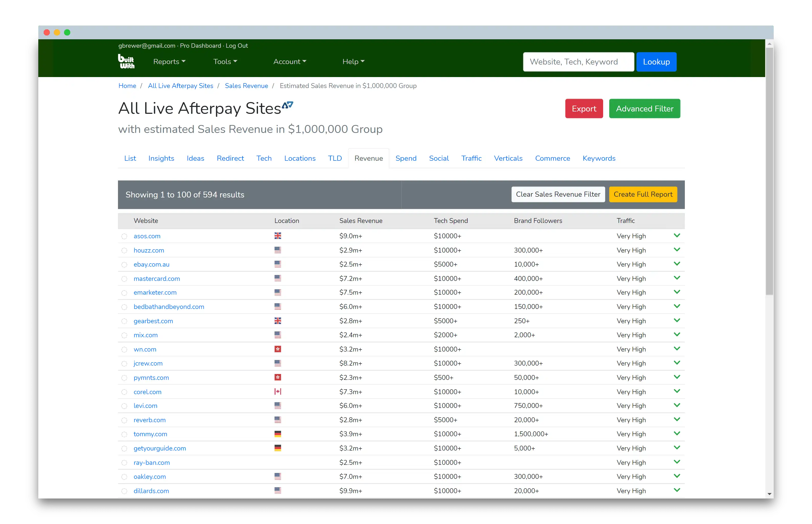Open the Account dropdown menu
The width and height of the screenshot is (812, 524).
pos(290,61)
